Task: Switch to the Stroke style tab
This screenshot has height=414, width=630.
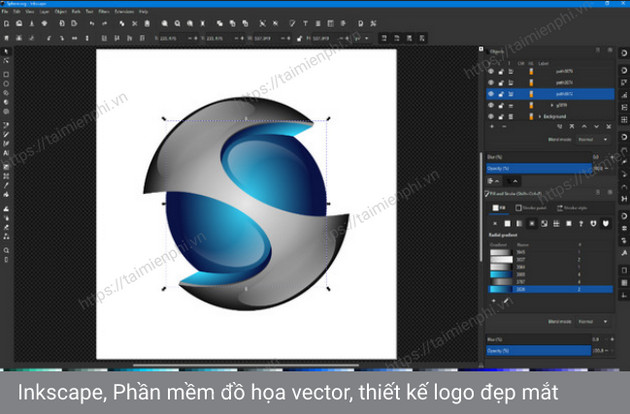Action: click(x=572, y=208)
